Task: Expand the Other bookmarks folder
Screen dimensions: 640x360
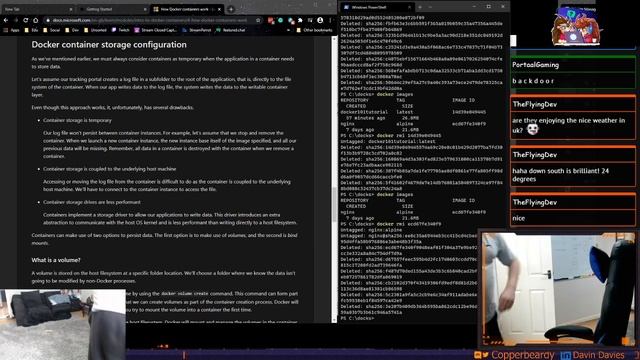Action: (x=314, y=30)
